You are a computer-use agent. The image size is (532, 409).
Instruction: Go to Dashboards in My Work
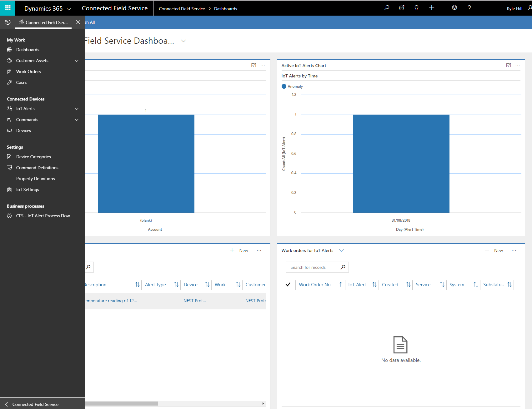coord(28,50)
